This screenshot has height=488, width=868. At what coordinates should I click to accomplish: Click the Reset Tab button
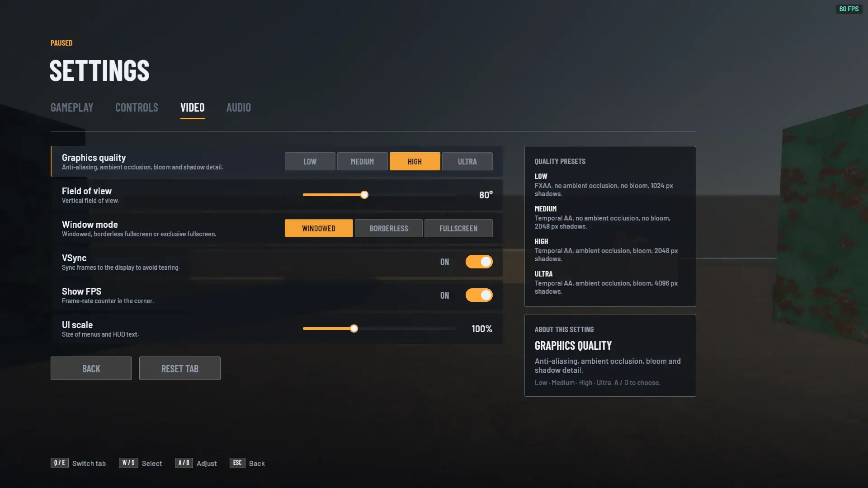click(x=180, y=368)
